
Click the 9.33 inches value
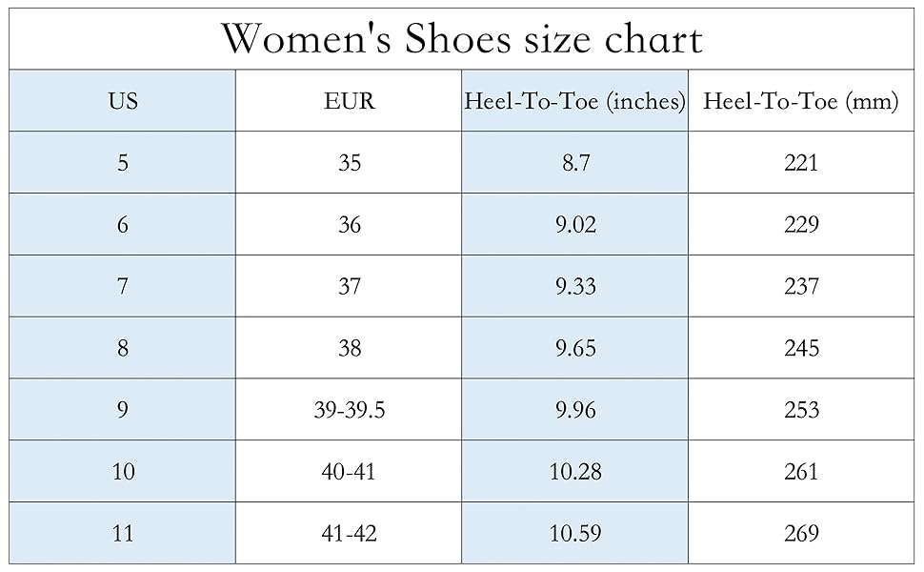(575, 286)
